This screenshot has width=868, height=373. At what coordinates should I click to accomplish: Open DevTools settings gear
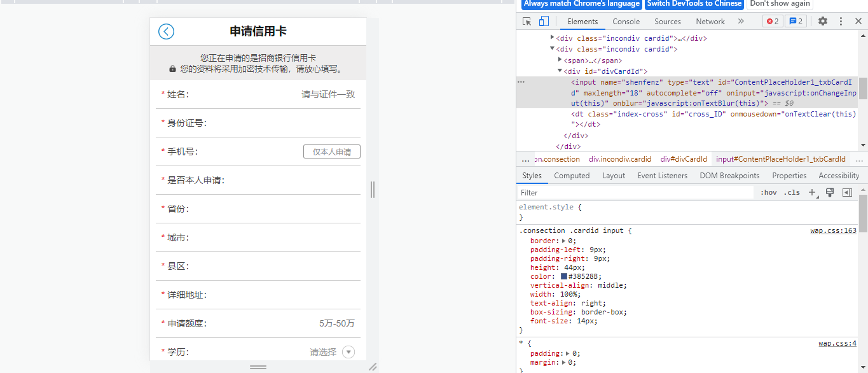click(823, 21)
